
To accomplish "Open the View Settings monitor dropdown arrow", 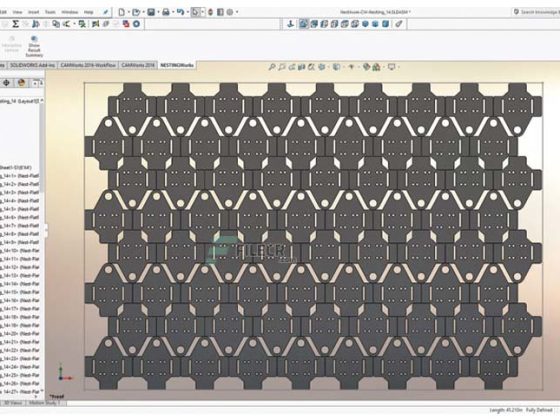I will pos(398,67).
